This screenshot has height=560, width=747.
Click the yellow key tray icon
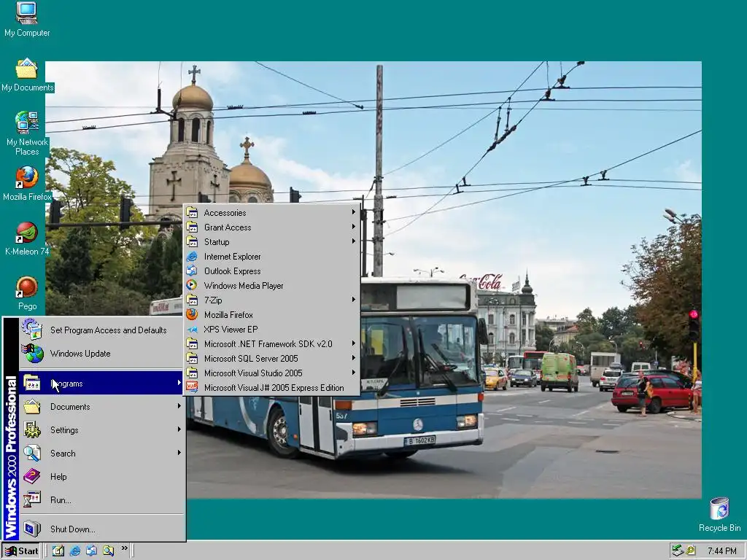690,551
